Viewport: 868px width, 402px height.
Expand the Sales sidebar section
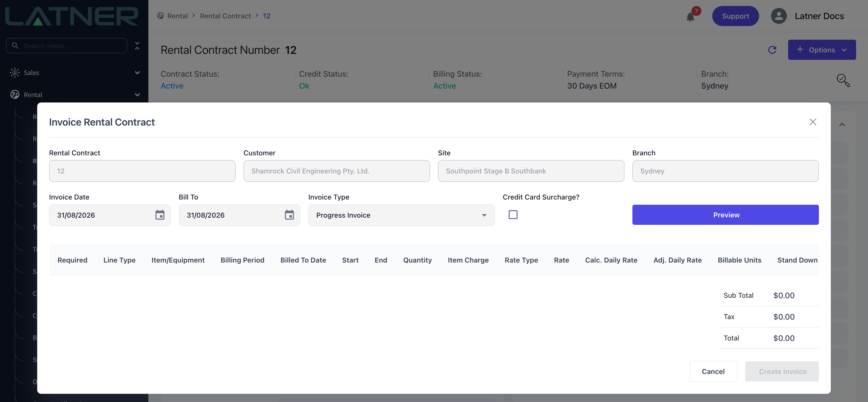coord(137,72)
